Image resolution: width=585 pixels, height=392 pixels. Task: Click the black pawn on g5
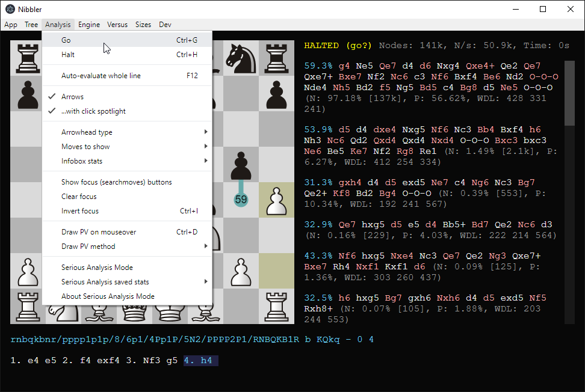pos(241,165)
